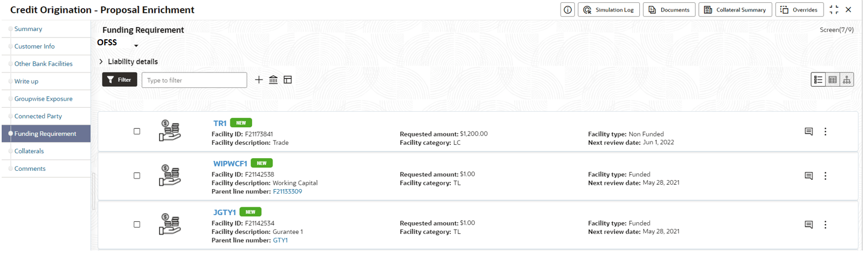Open the OFSS dropdown arrow
Image resolution: width=868 pixels, height=256 pixels.
click(136, 45)
